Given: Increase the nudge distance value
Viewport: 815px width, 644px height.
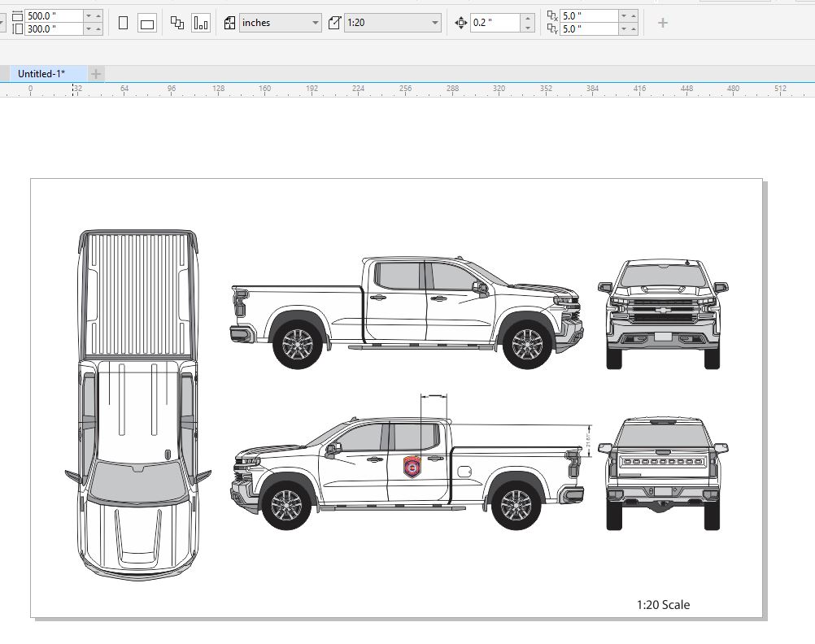Looking at the screenshot, I should (x=528, y=18).
